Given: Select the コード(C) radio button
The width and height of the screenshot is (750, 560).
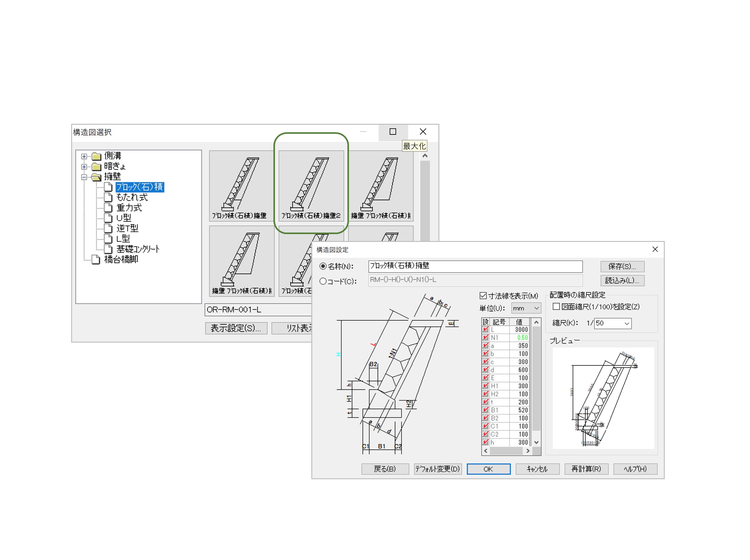Looking at the screenshot, I should 323,281.
